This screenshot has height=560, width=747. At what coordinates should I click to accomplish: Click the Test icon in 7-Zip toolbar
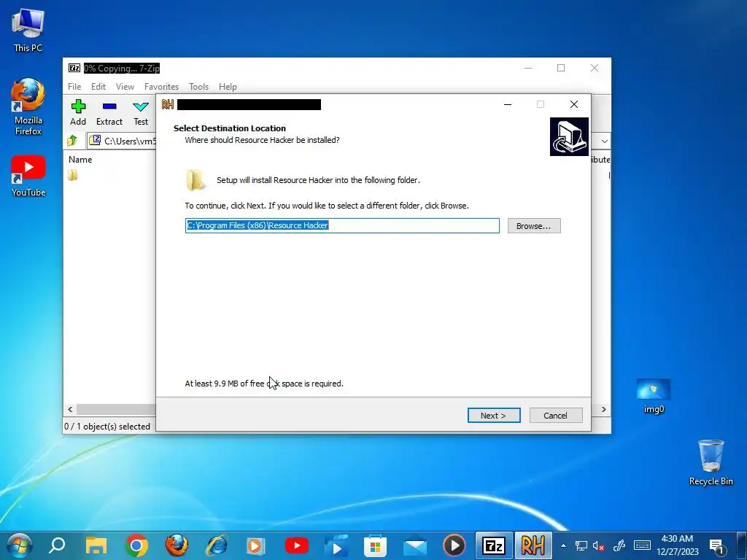tap(141, 112)
